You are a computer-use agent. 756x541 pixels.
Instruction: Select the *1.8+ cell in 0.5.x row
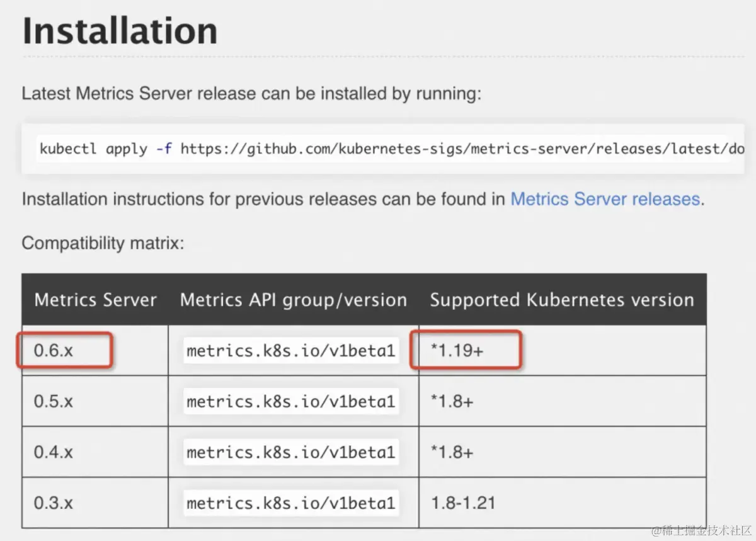[x=562, y=401]
